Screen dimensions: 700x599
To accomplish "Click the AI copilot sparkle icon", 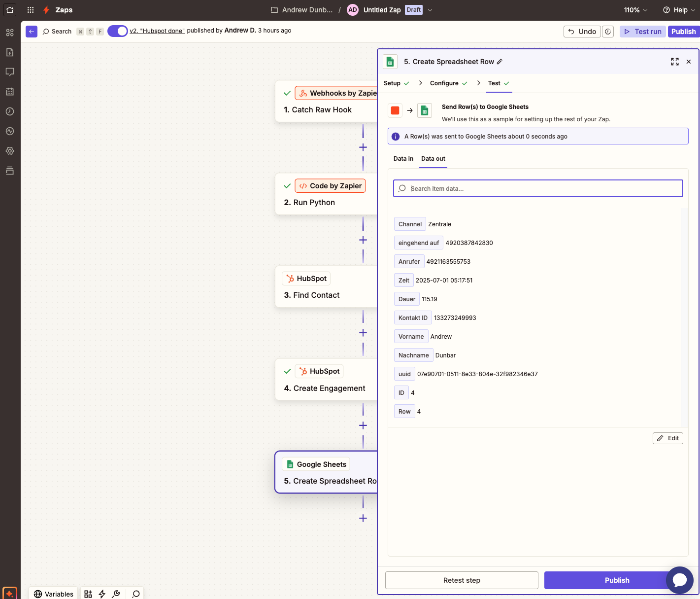I will [10, 593].
